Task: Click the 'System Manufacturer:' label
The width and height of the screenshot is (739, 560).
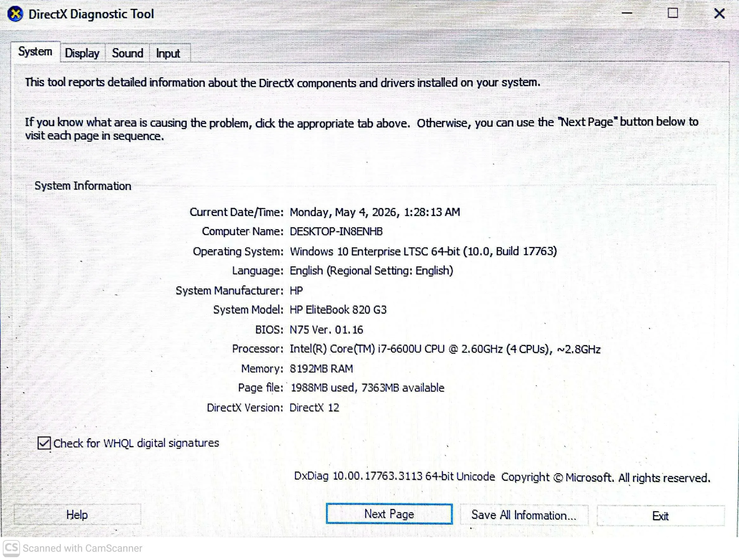Action: [230, 290]
